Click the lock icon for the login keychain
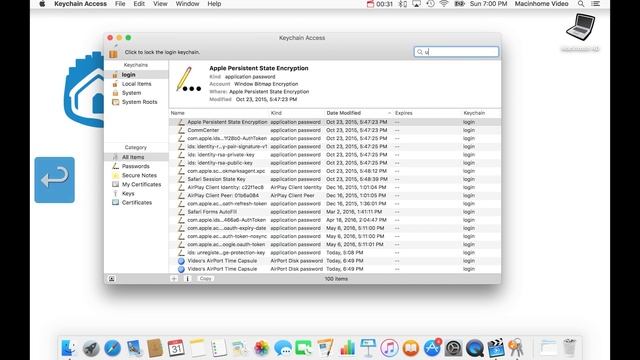Viewport: 640px width, 360px height. (113, 52)
